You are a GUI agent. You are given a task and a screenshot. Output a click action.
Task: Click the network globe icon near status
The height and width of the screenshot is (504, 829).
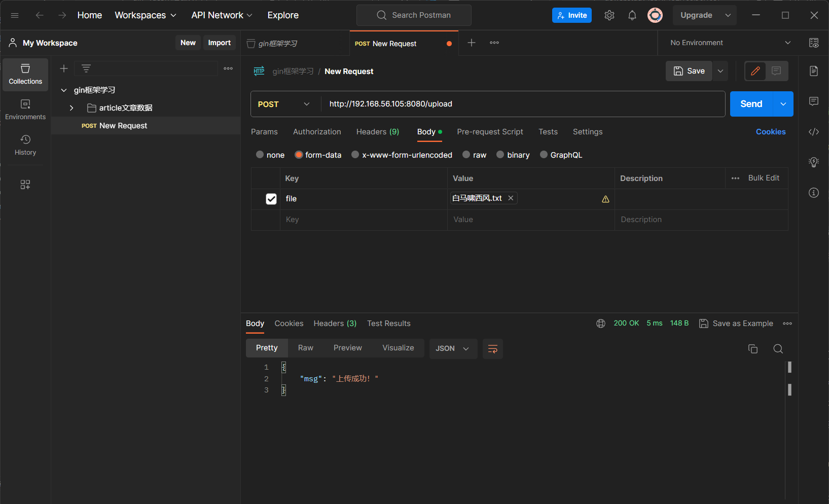click(x=601, y=323)
